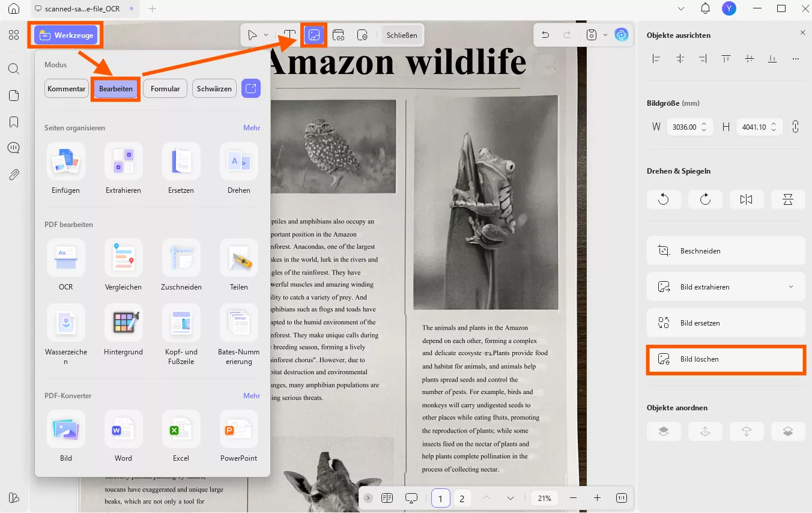812x513 pixels.
Task: Set the view to 1:1 actual size
Action: (x=622, y=498)
